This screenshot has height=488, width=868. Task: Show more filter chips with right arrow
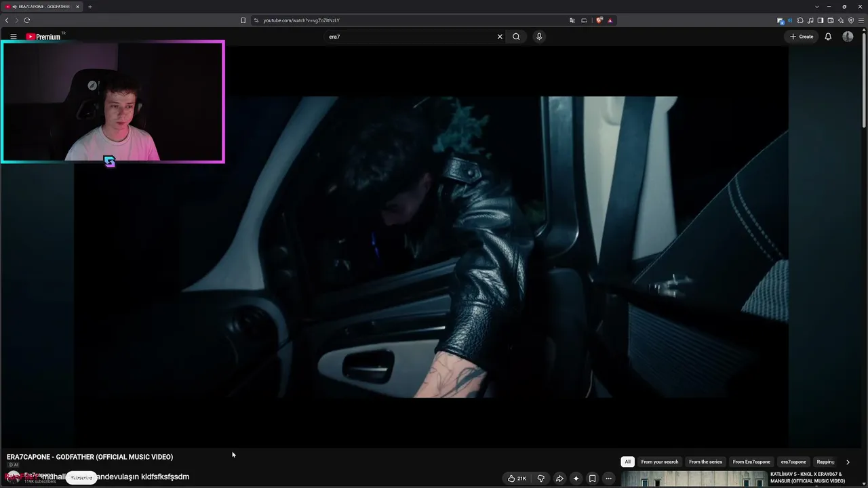848,462
